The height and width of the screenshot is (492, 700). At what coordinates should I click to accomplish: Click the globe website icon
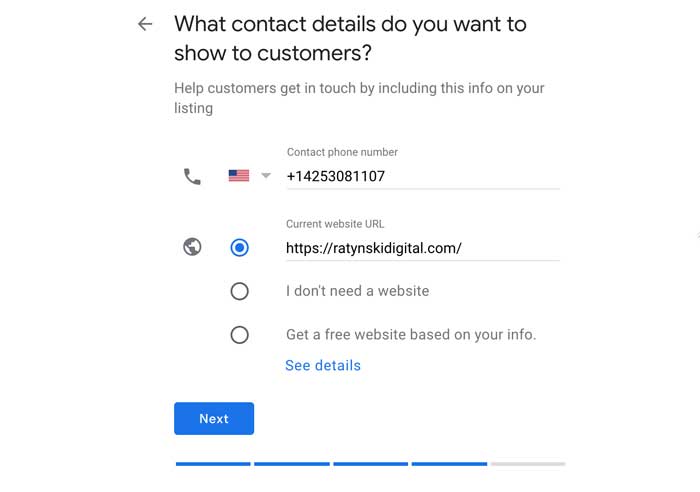click(x=193, y=247)
